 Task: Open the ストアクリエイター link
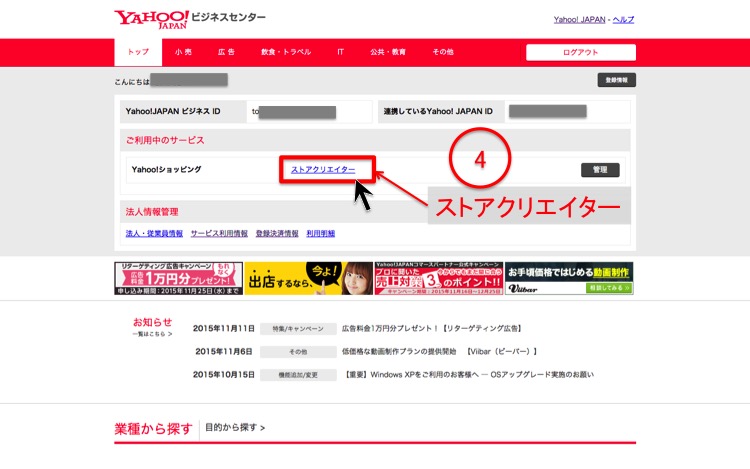tap(323, 170)
